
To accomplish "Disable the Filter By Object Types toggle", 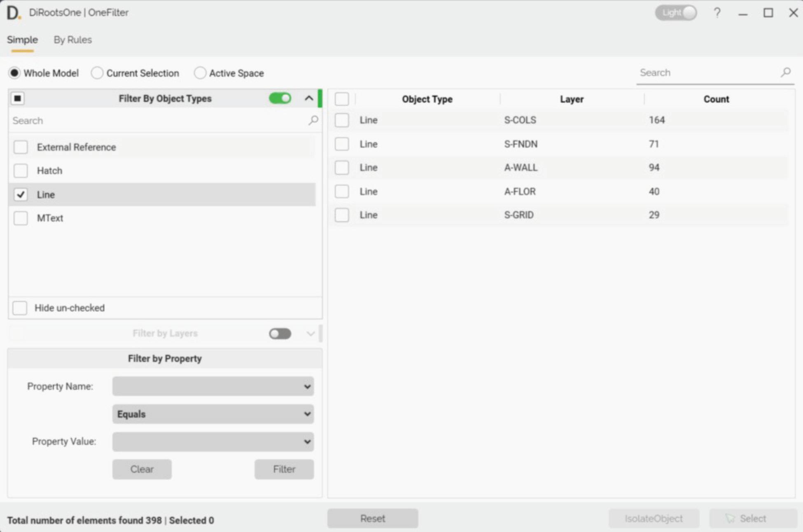I will (x=280, y=98).
